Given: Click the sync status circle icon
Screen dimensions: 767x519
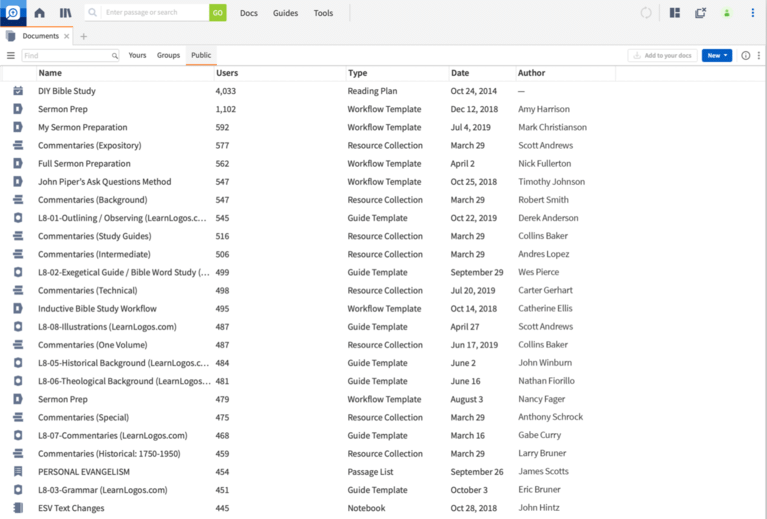Looking at the screenshot, I should (x=646, y=13).
